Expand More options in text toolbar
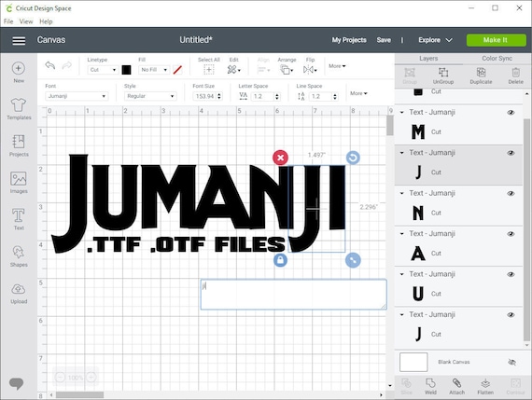The height and width of the screenshot is (400, 532). pos(358,93)
